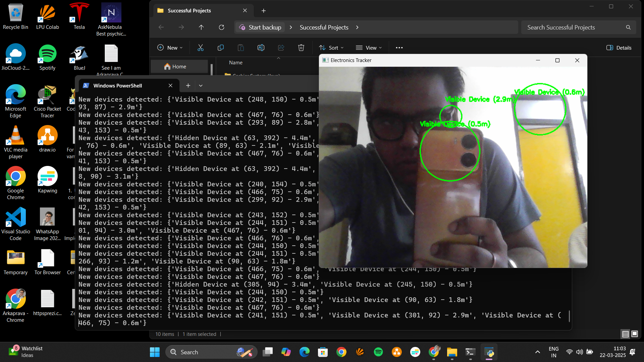Image resolution: width=644 pixels, height=362 pixels.
Task: Switch to details list view in status bar
Action: (x=625, y=334)
